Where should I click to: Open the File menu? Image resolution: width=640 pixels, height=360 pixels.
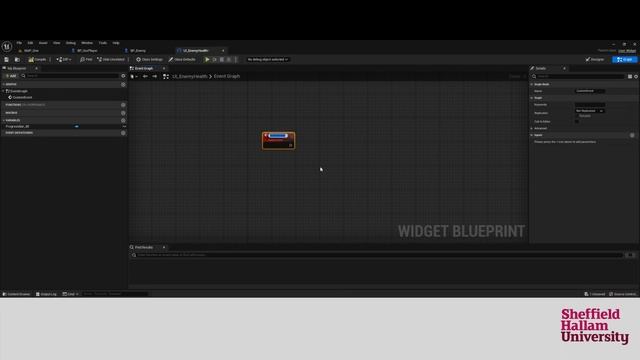pyautogui.click(x=19, y=43)
